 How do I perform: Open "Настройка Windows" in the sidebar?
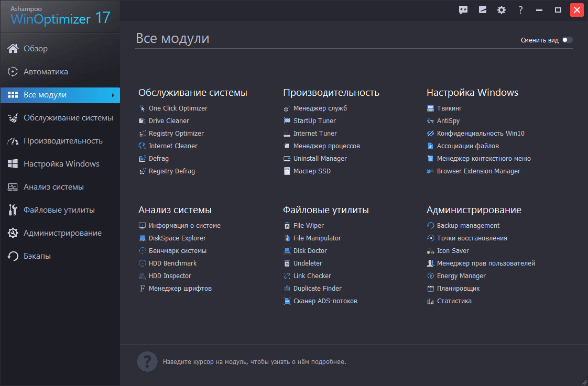(x=60, y=164)
